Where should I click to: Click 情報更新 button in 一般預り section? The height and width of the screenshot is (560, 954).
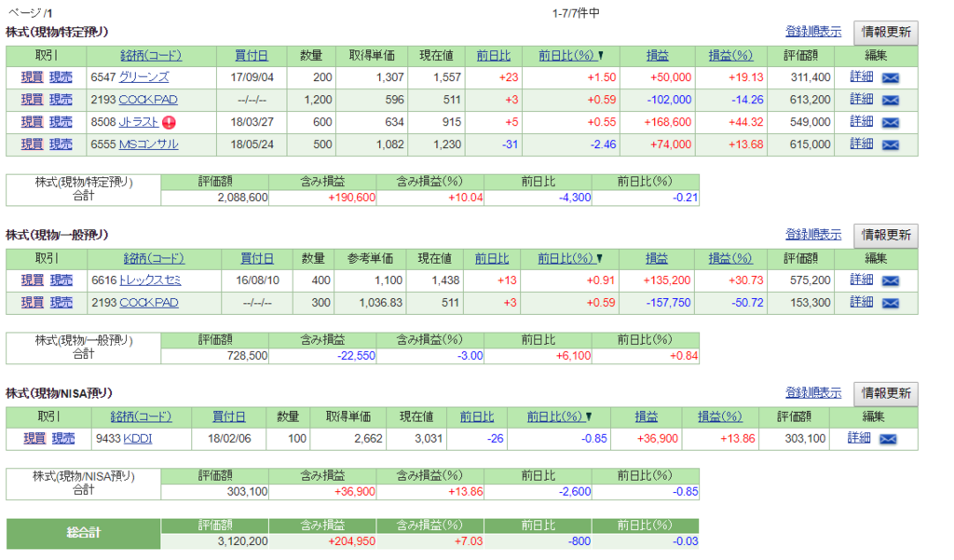[x=886, y=235]
